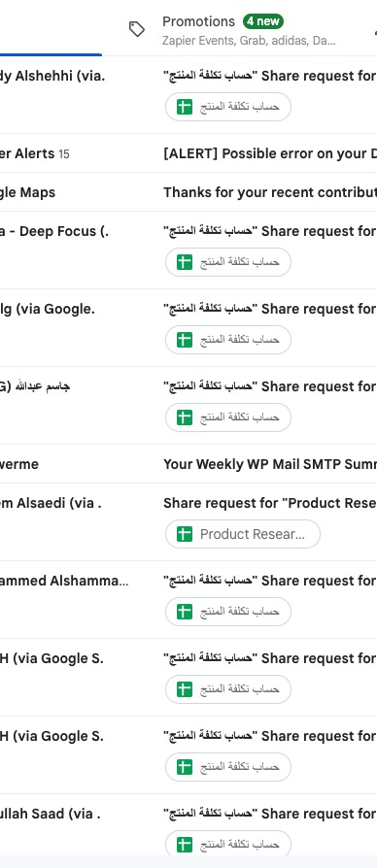Open Sheets chip in Alshamma email
This screenshot has width=377, height=868.
pyautogui.click(x=228, y=611)
